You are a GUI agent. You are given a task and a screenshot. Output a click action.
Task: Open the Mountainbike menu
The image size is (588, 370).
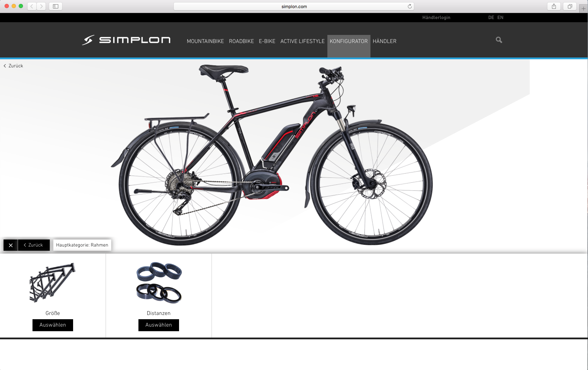tap(205, 41)
